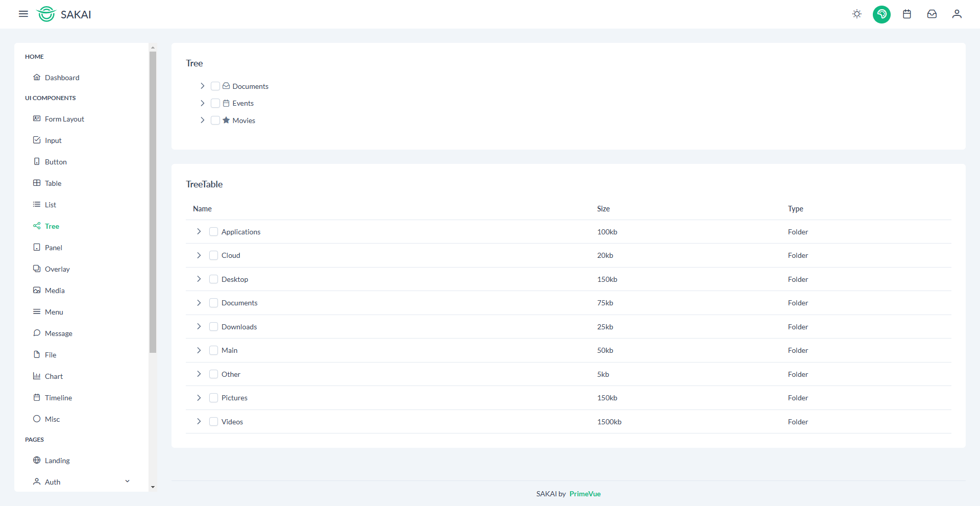980x506 pixels.
Task: Click the Name column header
Action: coord(202,209)
